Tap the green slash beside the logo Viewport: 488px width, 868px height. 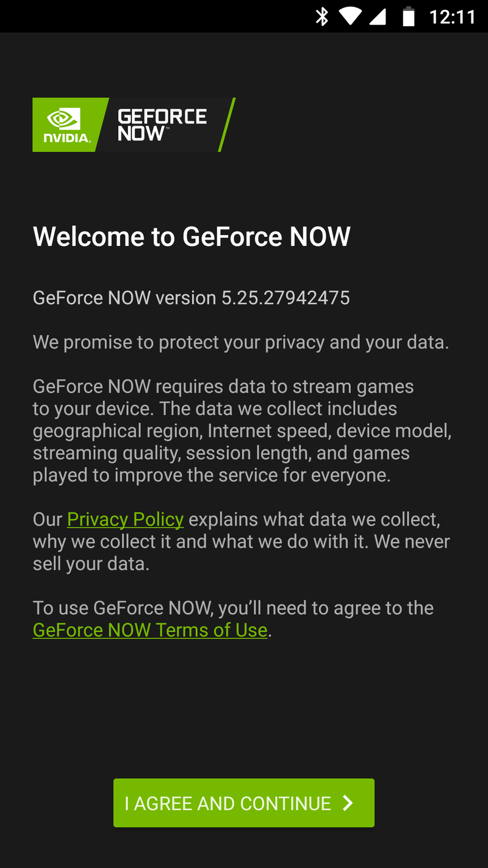point(227,125)
